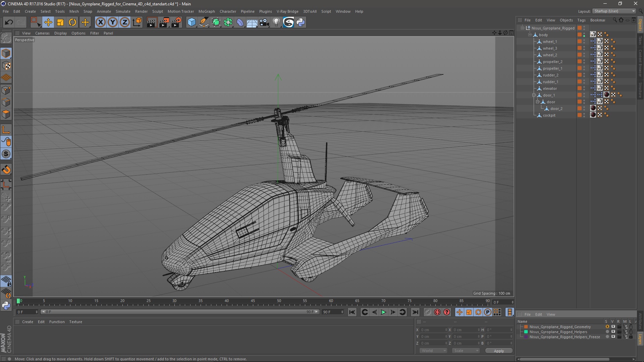The width and height of the screenshot is (644, 362).
Task: Click the MoGraph array green icon
Action: (x=228, y=22)
